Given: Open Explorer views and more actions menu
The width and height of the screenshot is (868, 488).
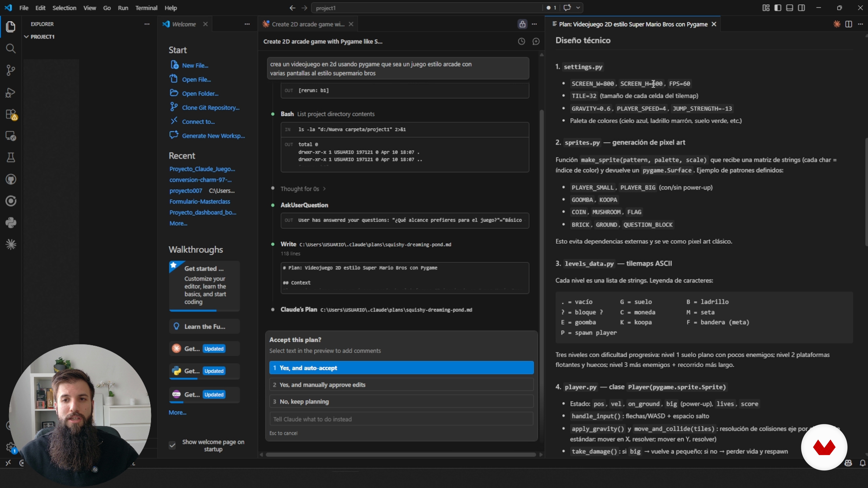Looking at the screenshot, I should pos(147,24).
